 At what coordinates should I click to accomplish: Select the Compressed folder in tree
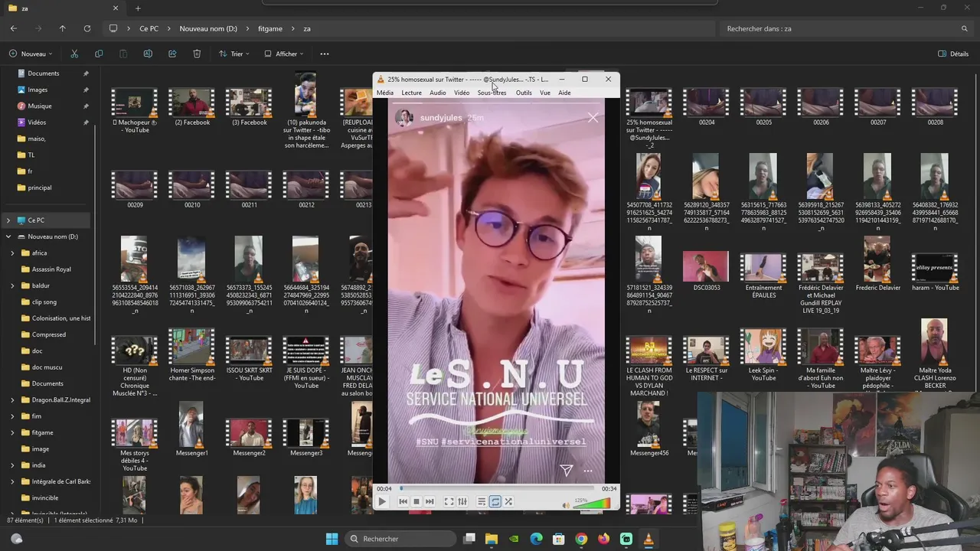(x=48, y=334)
